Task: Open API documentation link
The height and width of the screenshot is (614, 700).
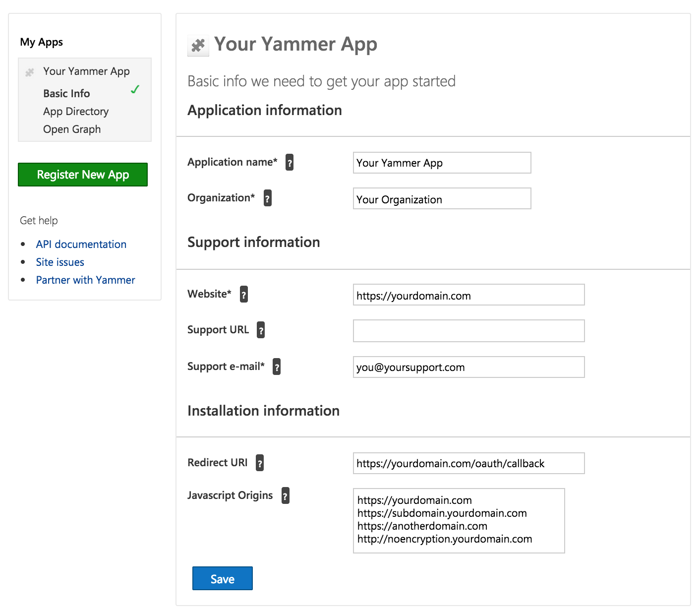Action: click(x=81, y=244)
